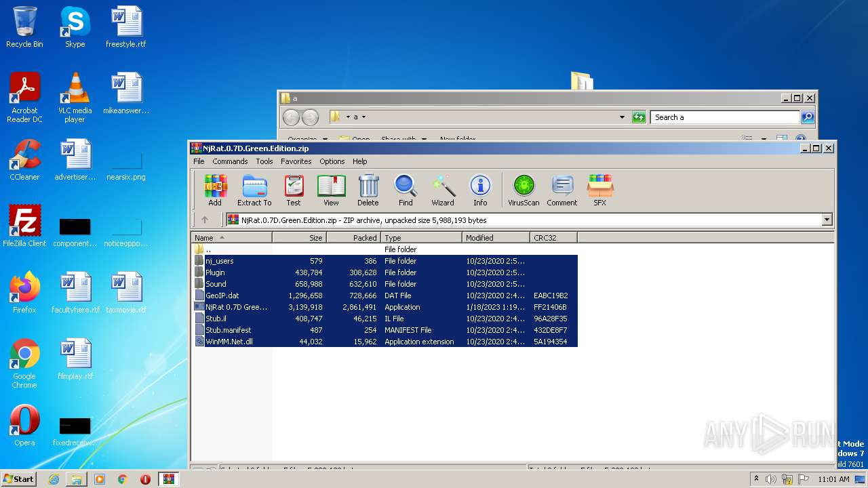Start VirusScan on the archive
868x488 pixels.
click(x=524, y=190)
